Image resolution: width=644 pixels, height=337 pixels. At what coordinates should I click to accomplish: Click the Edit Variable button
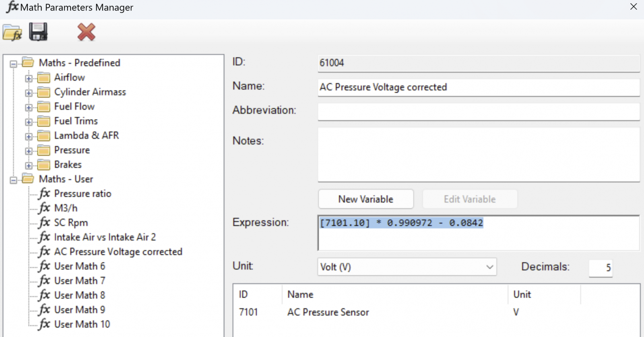coord(470,199)
